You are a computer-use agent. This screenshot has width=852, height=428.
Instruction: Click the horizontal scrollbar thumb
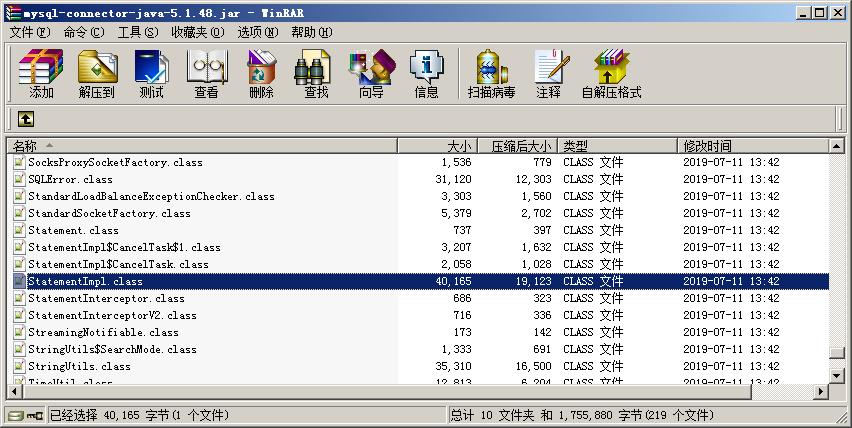pyautogui.click(x=387, y=391)
